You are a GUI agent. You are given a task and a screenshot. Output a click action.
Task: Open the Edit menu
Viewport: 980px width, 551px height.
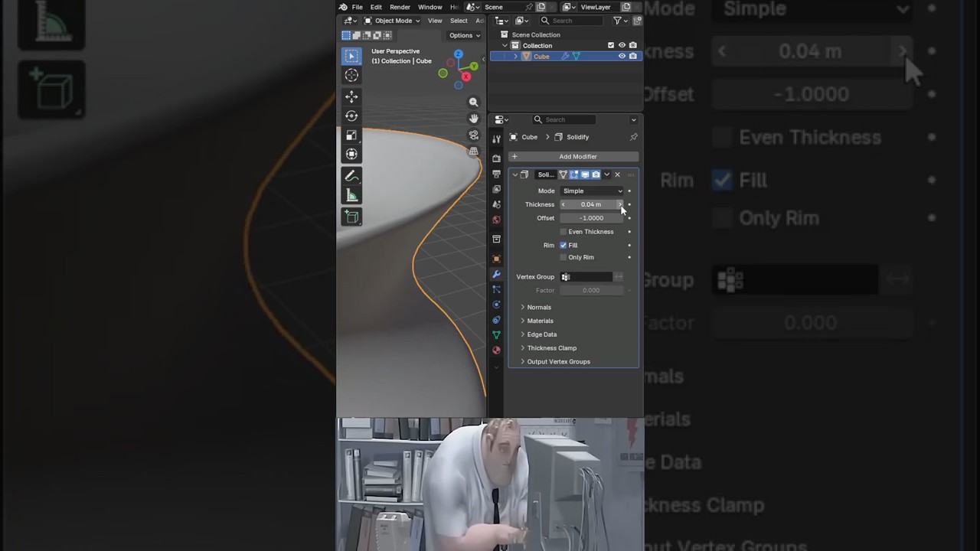click(376, 7)
